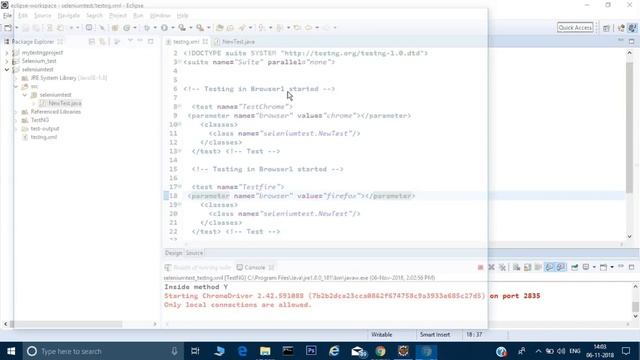The width and height of the screenshot is (640, 360).
Task: Click the green Run button in toolbar
Action: 164,28
